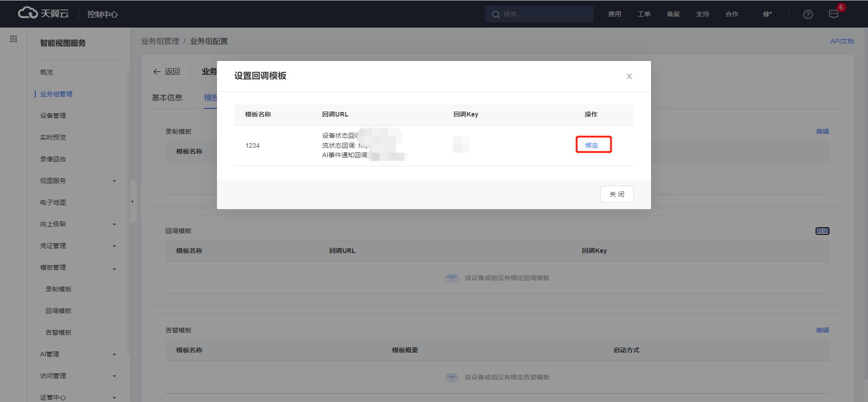Switch to the 基本信息 tab
868x402 pixels.
(167, 98)
